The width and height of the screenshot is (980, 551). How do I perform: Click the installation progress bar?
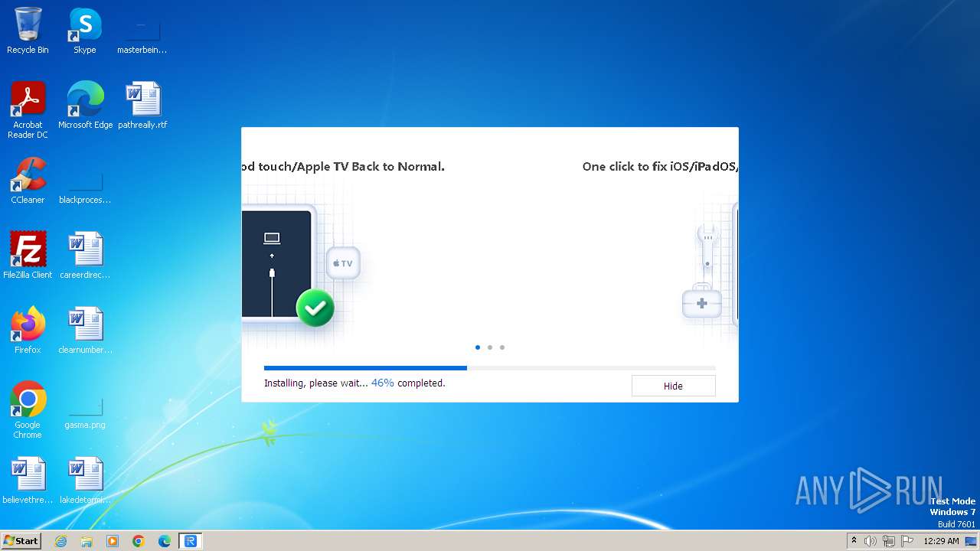point(490,368)
